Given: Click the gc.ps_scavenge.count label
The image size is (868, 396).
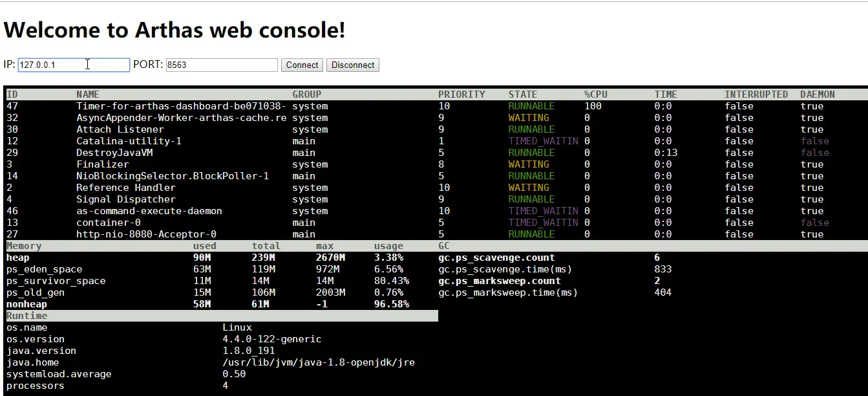Looking at the screenshot, I should coord(496,258).
